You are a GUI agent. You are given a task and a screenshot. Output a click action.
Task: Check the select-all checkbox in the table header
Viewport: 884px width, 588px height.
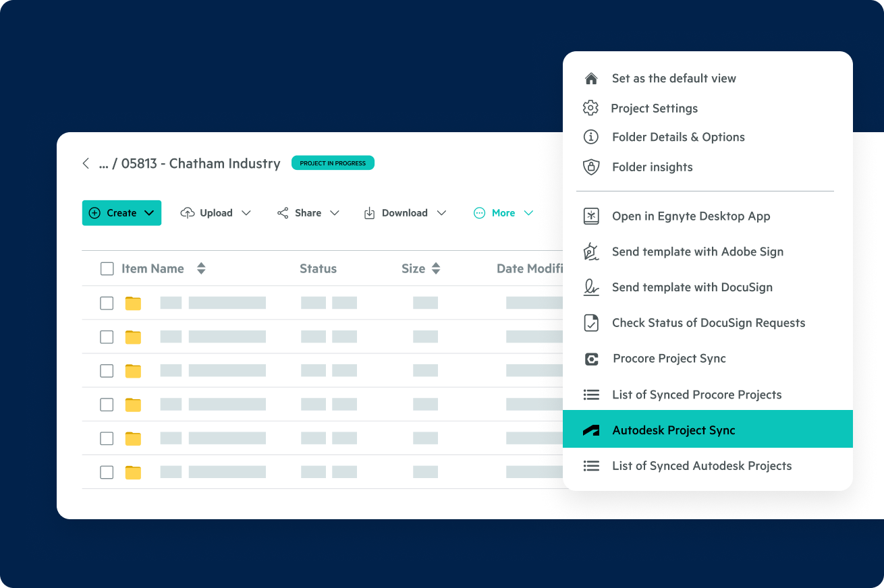click(x=107, y=268)
